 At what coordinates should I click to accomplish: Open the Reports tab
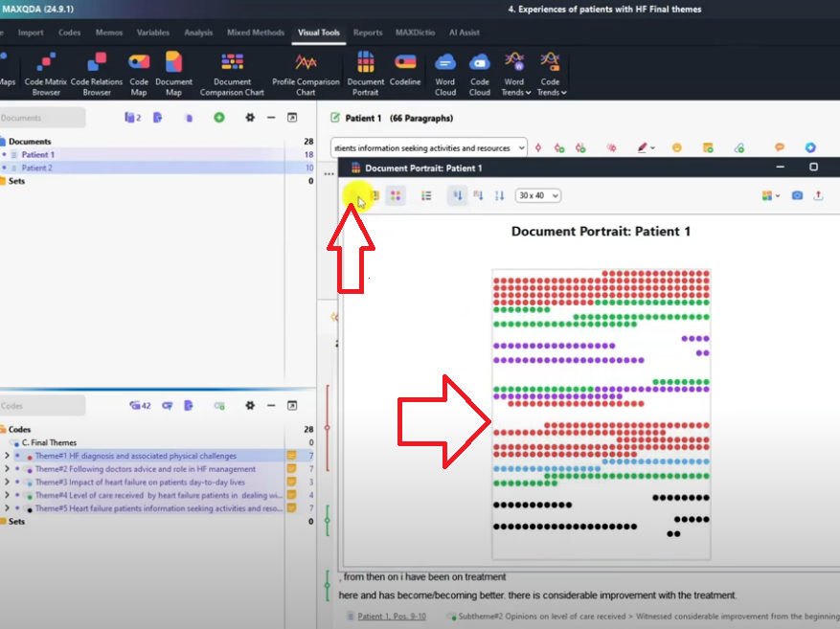tap(368, 33)
